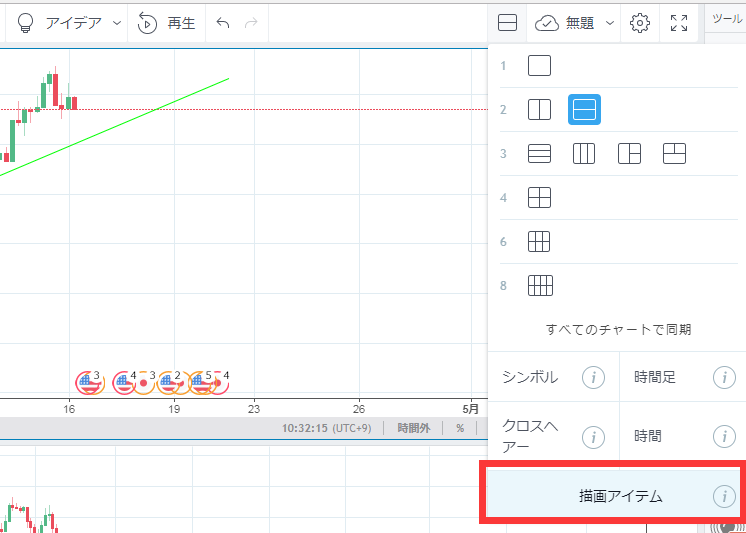Viewport: 746px width, 533px height.
Task: Expand the 無題 layout dropdown arrow
Action: [x=610, y=23]
